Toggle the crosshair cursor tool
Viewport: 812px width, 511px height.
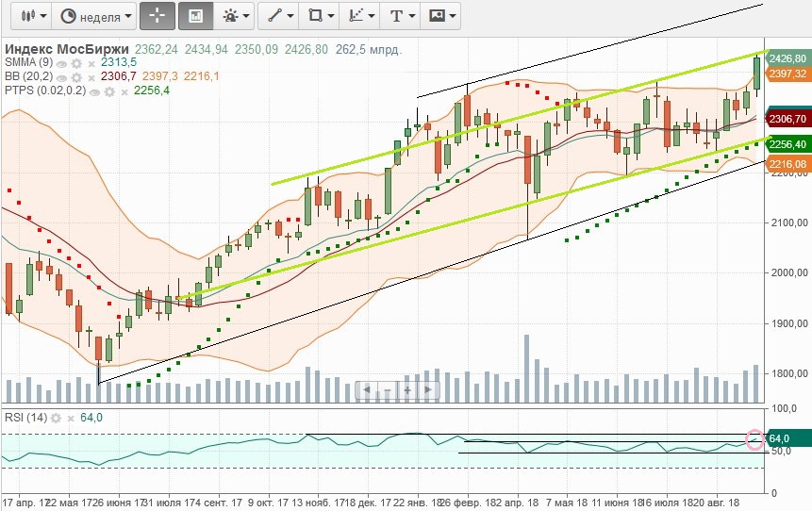click(x=157, y=16)
